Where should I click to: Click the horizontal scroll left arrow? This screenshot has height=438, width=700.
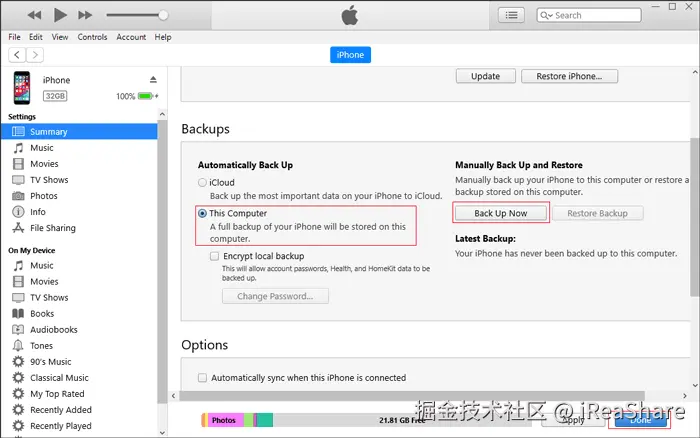click(174, 396)
